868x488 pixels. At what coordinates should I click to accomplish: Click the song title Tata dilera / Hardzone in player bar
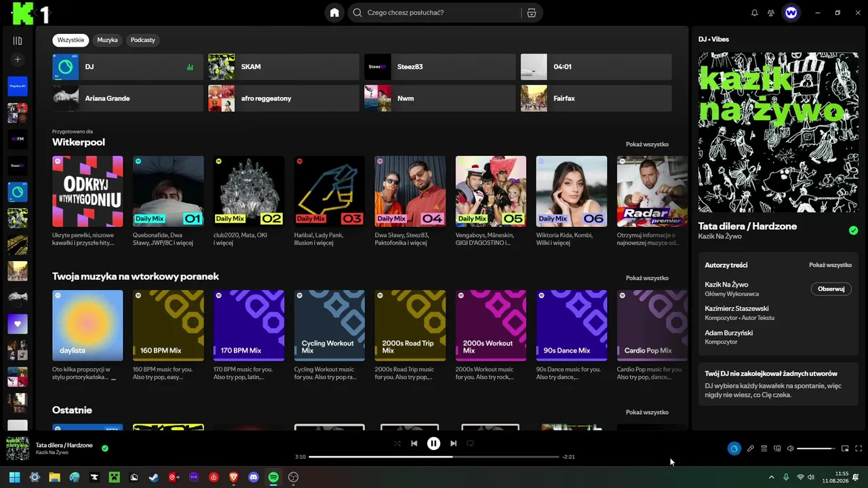(x=64, y=445)
